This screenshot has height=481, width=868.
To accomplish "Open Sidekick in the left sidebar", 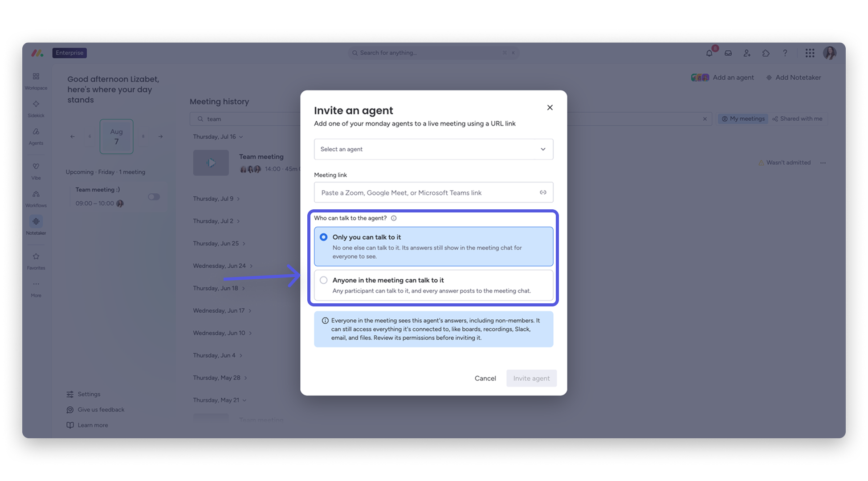I will click(x=36, y=109).
